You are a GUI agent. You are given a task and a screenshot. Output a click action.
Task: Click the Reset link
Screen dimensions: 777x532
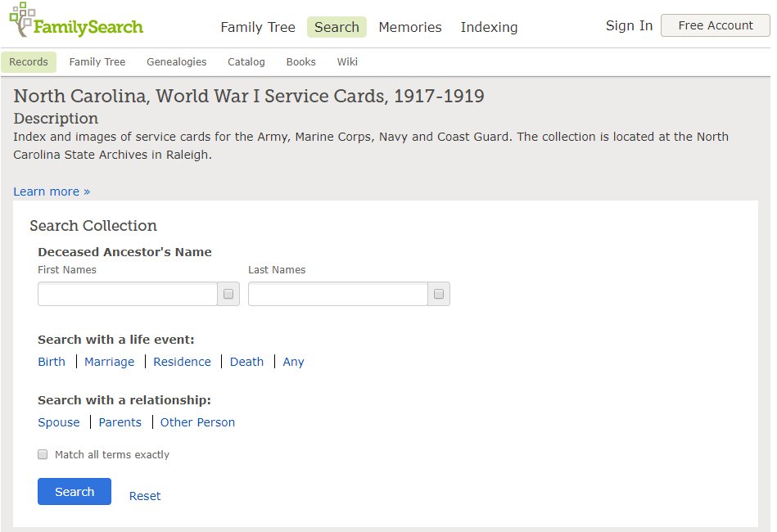(145, 496)
